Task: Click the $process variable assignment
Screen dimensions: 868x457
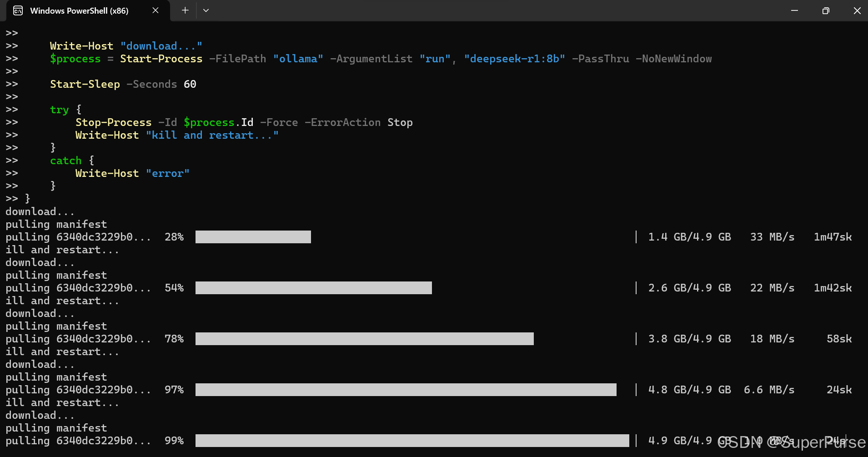Action: tap(75, 59)
